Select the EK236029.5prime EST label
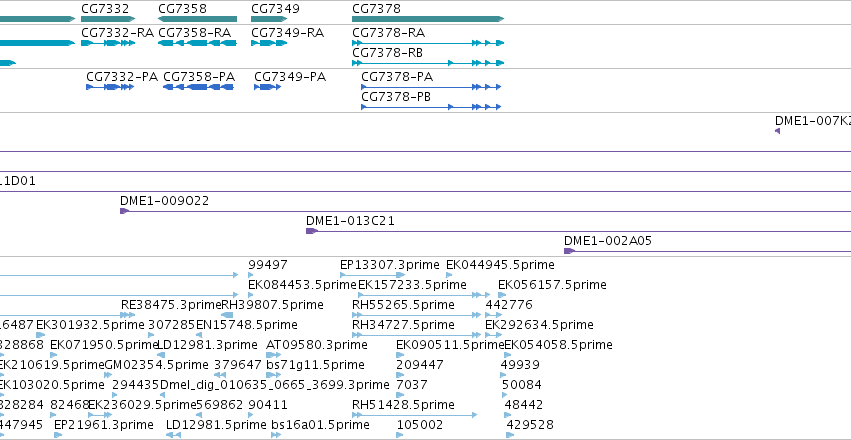Viewport: 851px width, 440px height. (142, 405)
